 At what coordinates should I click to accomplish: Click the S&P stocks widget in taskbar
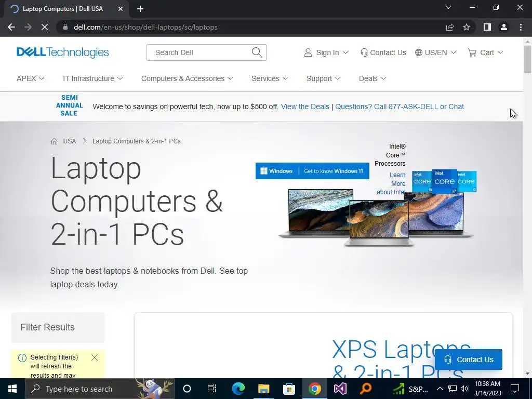(x=410, y=389)
